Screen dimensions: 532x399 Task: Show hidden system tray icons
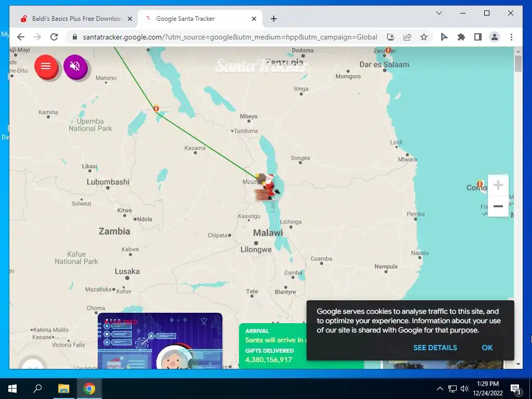tap(440, 389)
